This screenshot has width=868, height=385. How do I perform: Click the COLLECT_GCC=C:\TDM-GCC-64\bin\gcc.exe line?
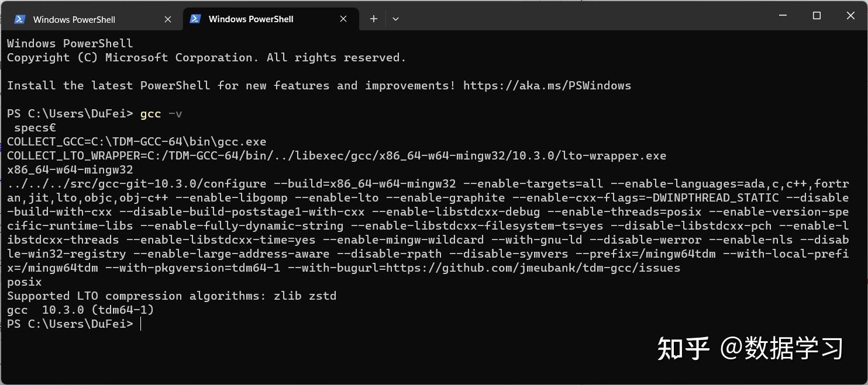click(x=137, y=141)
